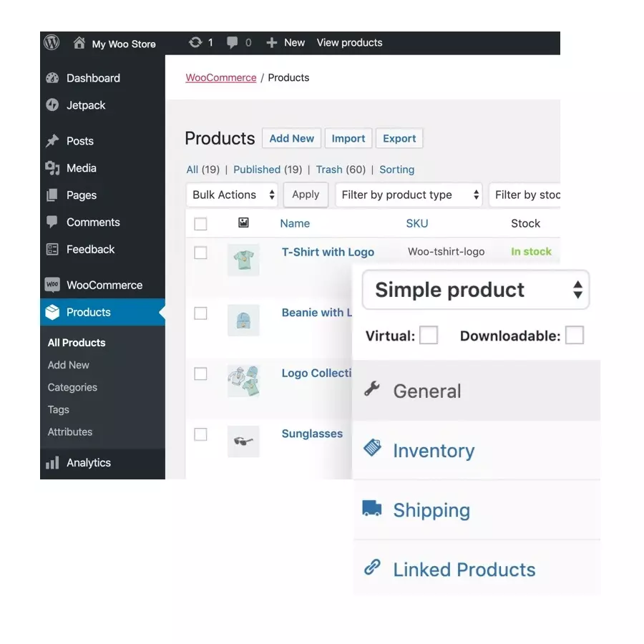Image resolution: width=644 pixels, height=644 pixels.
Task: Click the Media sidebar icon
Action: tap(52, 168)
